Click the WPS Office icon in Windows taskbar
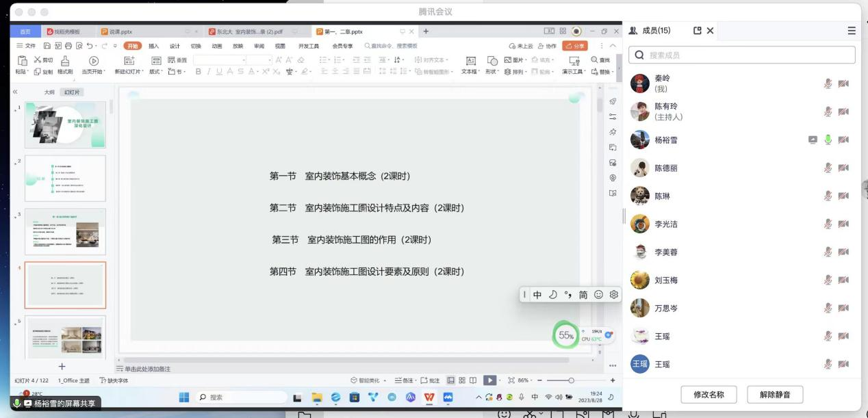Image resolution: width=868 pixels, height=418 pixels. click(x=429, y=395)
